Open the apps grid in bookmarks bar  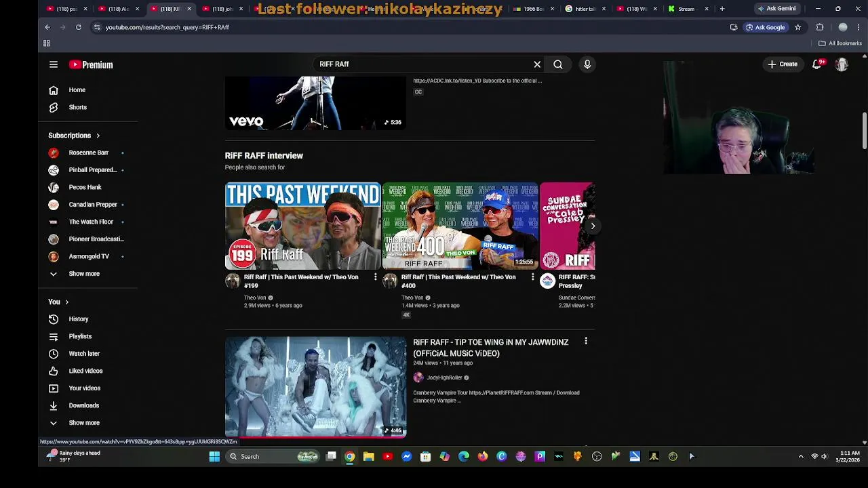(47, 43)
